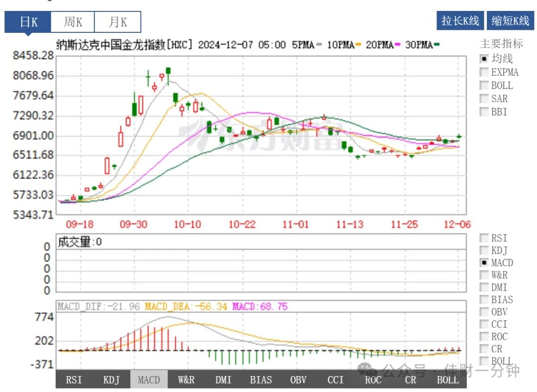
Task: Open the 月K monthly chart tab
Action: [x=117, y=22]
